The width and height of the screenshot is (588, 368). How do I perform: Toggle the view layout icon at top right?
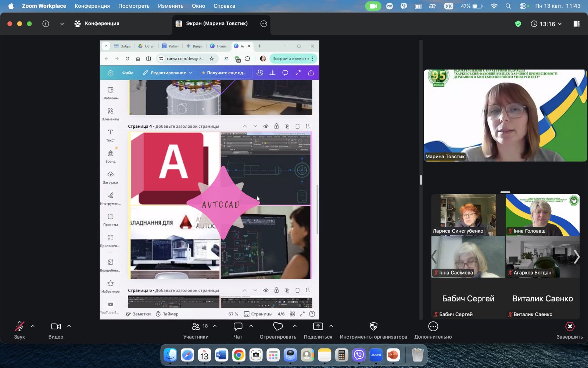pos(576,24)
